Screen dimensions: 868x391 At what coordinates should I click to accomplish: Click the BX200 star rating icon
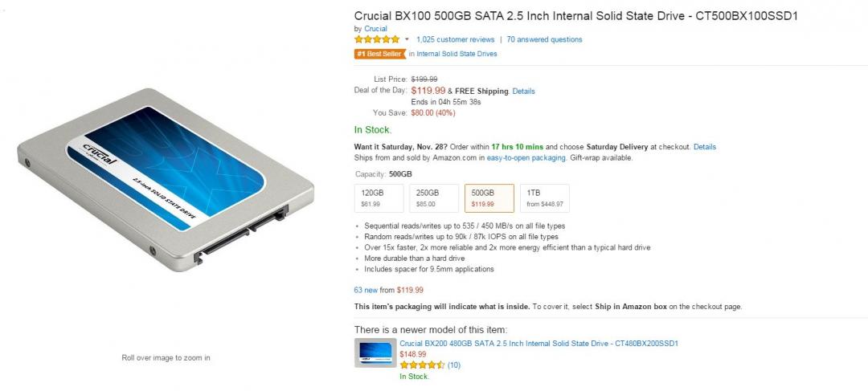(x=422, y=365)
